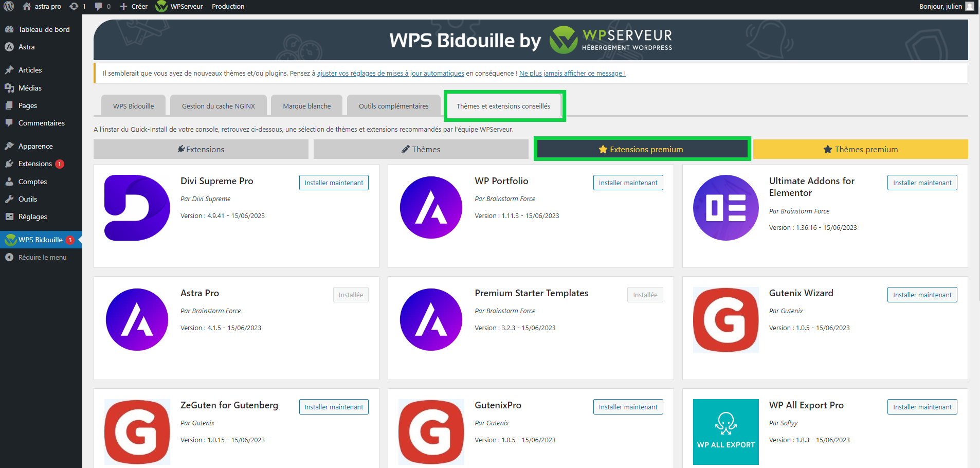Click Par Soflyy author text
The width and height of the screenshot is (980, 468).
(783, 423)
